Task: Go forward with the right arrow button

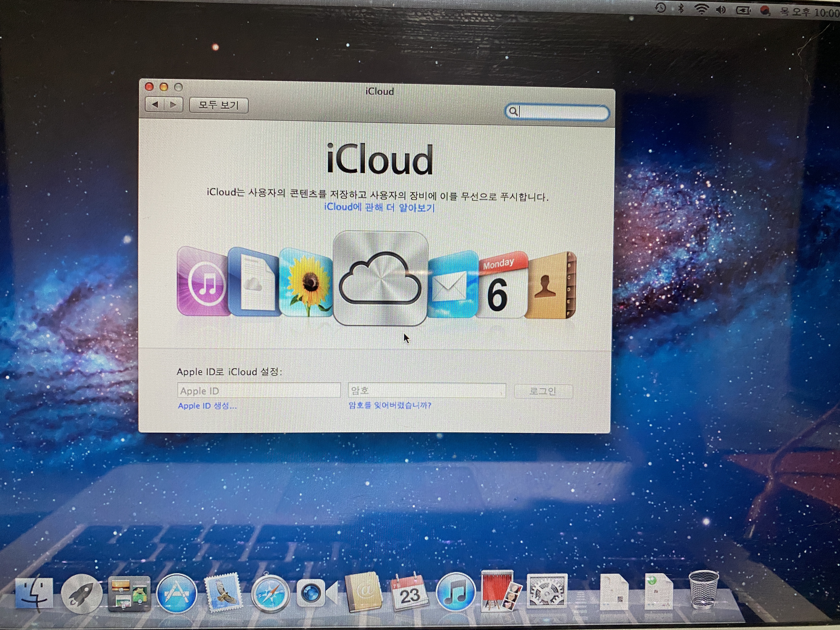Action: [x=173, y=105]
